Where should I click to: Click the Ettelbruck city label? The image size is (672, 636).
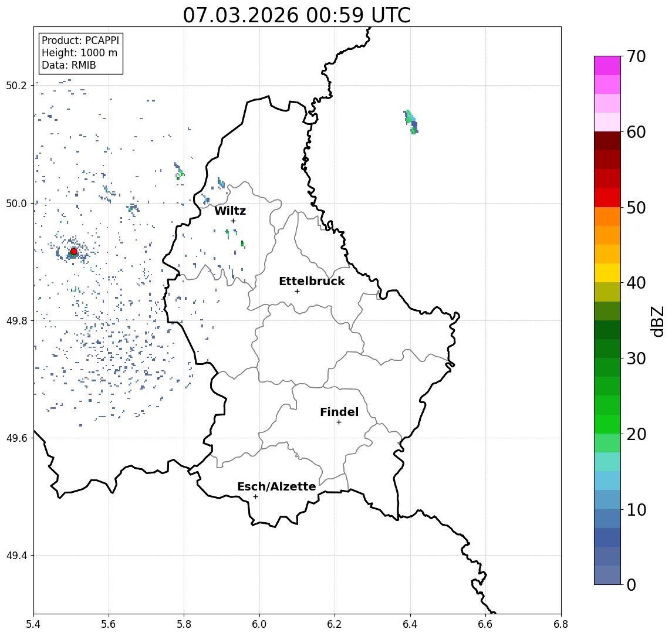click(312, 281)
